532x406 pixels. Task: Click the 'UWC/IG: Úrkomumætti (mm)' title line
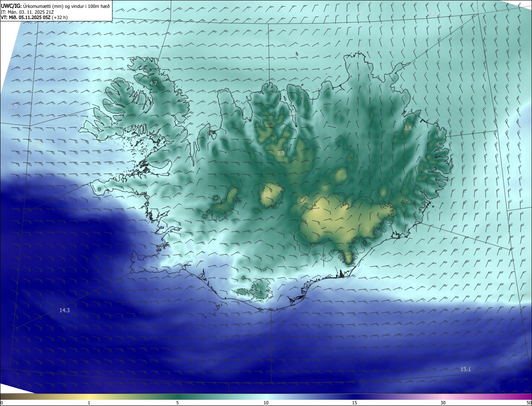tap(55, 6)
